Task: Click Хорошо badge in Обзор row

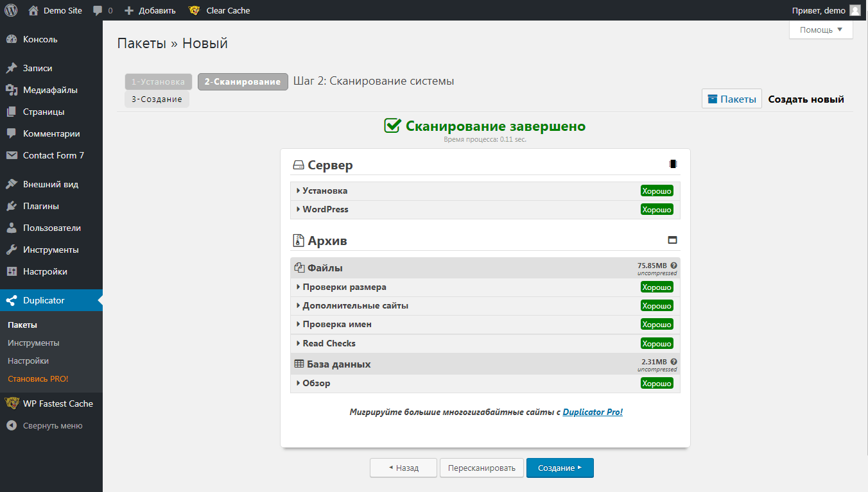Action: (x=657, y=383)
